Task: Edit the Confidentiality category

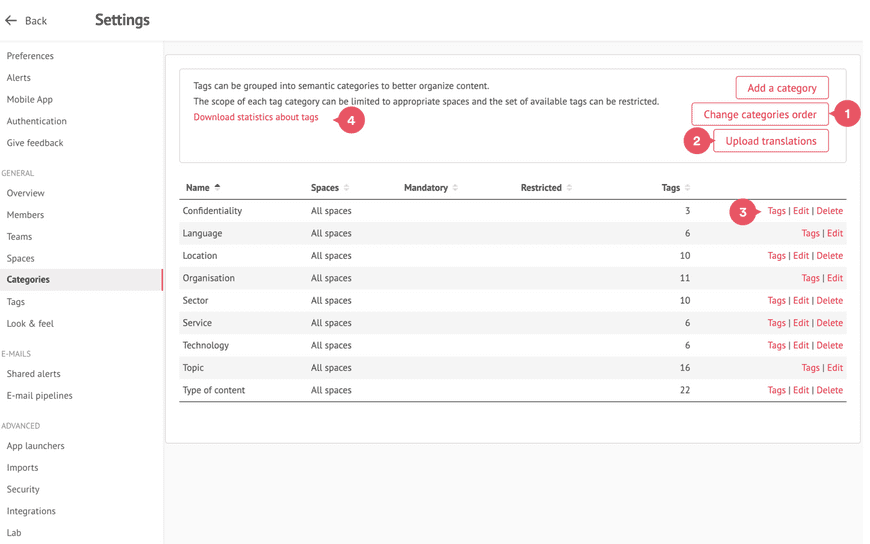Action: click(801, 211)
